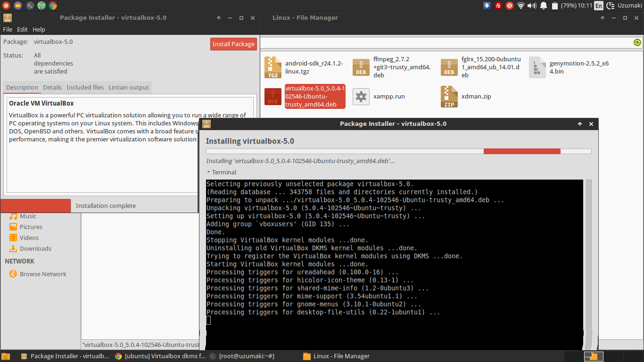Click the show desktop icon in the bottom panel
Screen dimensions: 644x362
pos(5,356)
